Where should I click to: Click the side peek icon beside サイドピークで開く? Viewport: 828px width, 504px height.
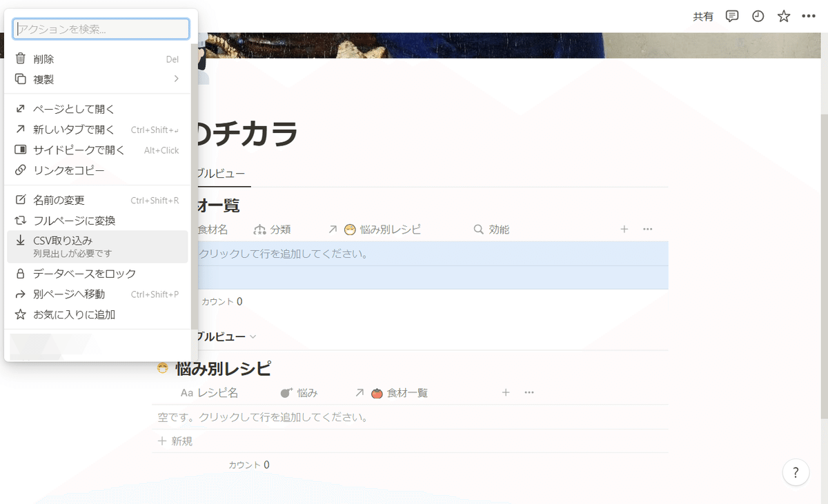tap(21, 150)
